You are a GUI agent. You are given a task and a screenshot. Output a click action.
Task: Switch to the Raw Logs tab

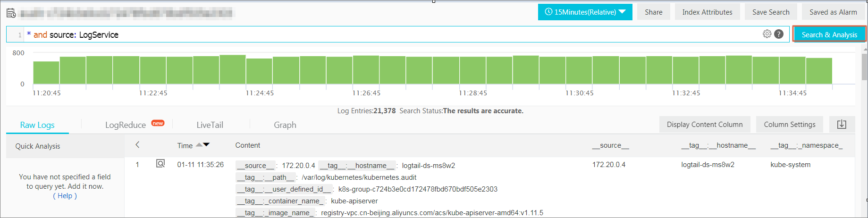coord(37,125)
